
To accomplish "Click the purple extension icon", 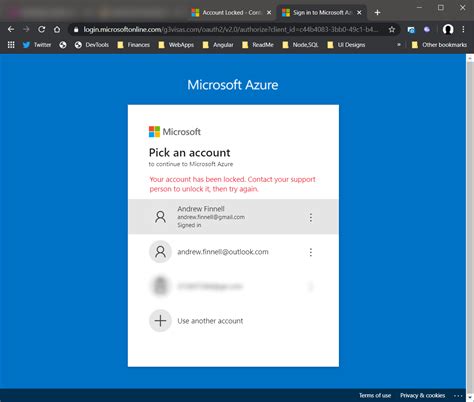I will [427, 30].
